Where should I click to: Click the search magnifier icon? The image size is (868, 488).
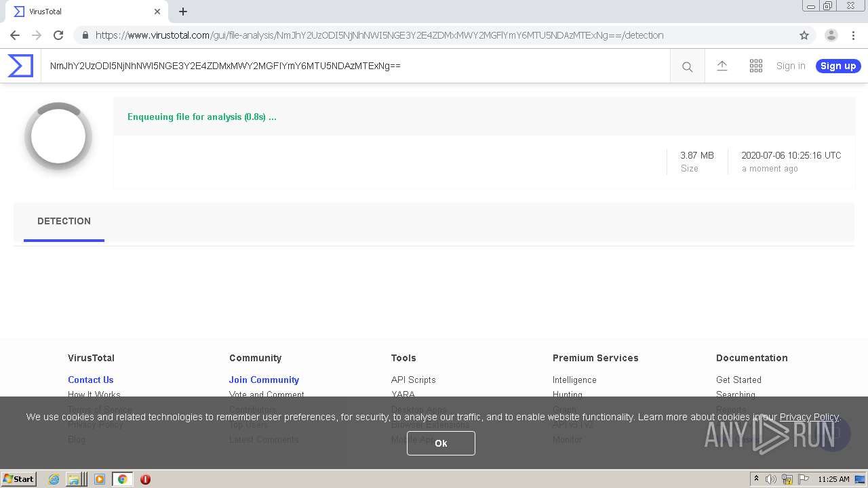click(687, 66)
